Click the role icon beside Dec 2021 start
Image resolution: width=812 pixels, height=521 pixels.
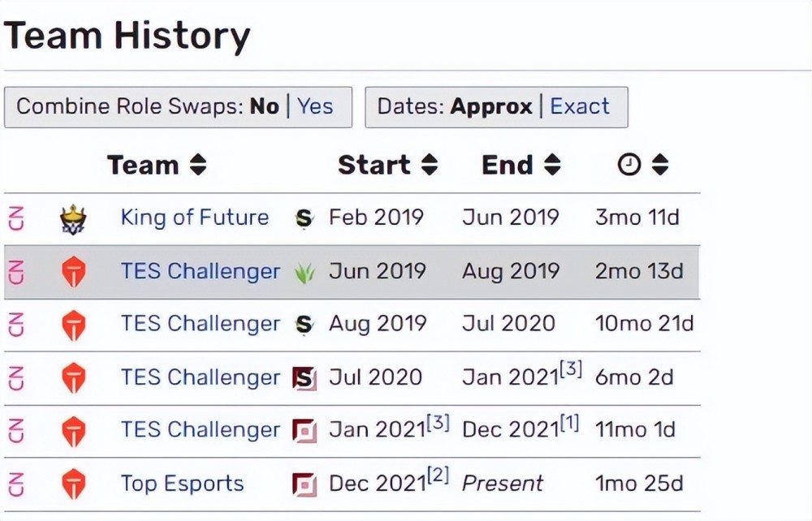click(x=304, y=484)
